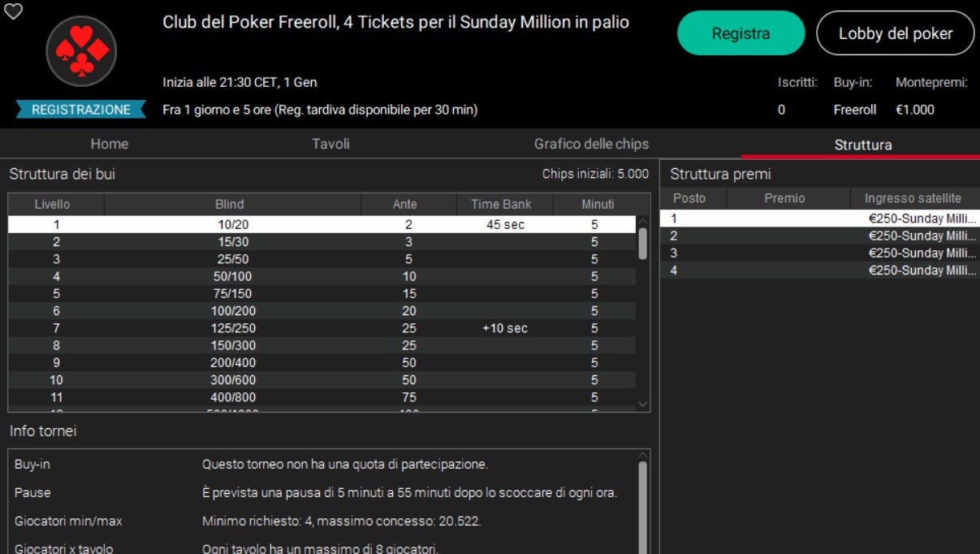The image size is (980, 554).
Task: Show the Grafico delle chips tab
Action: point(591,144)
